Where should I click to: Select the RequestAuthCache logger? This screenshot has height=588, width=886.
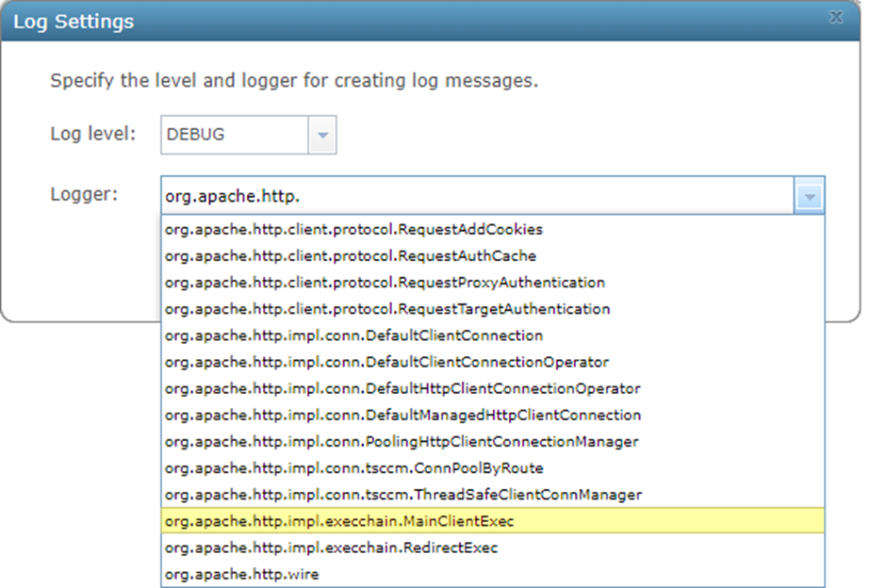click(493, 256)
